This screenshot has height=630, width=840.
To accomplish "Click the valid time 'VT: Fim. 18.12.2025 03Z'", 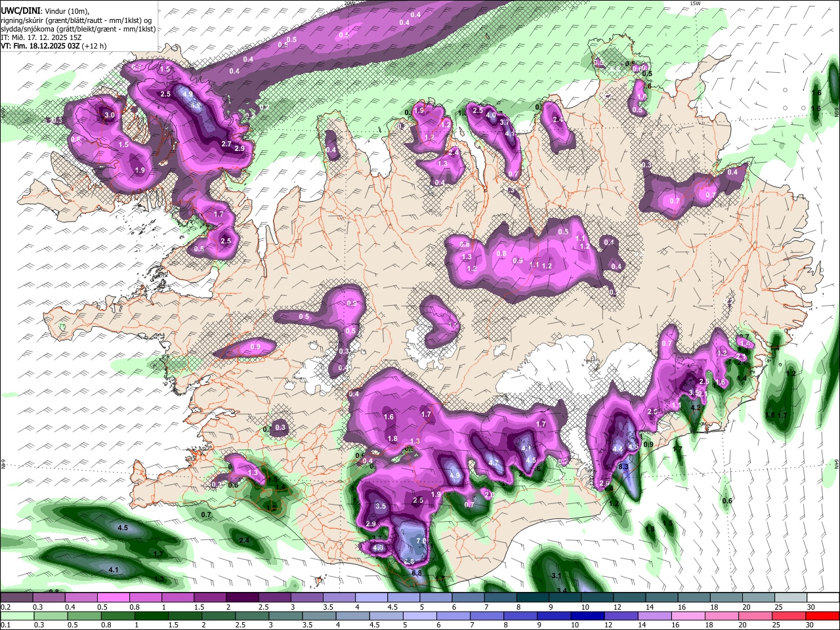I will (x=40, y=46).
